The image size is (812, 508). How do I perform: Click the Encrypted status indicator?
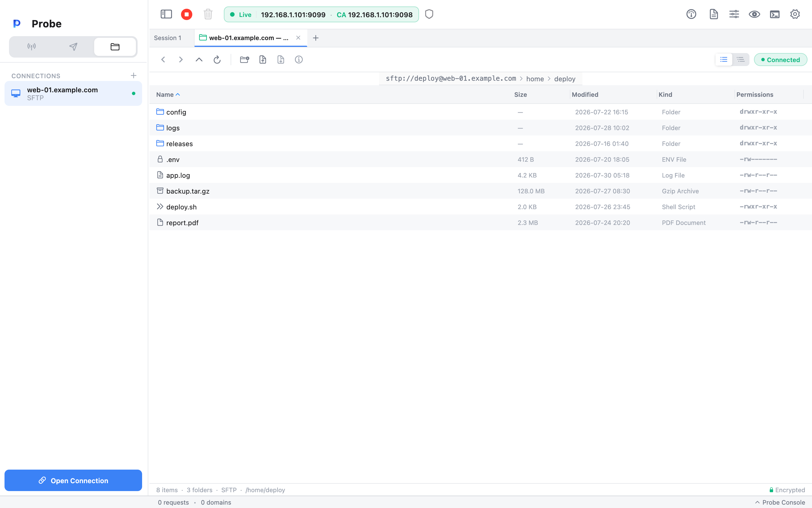click(787, 490)
